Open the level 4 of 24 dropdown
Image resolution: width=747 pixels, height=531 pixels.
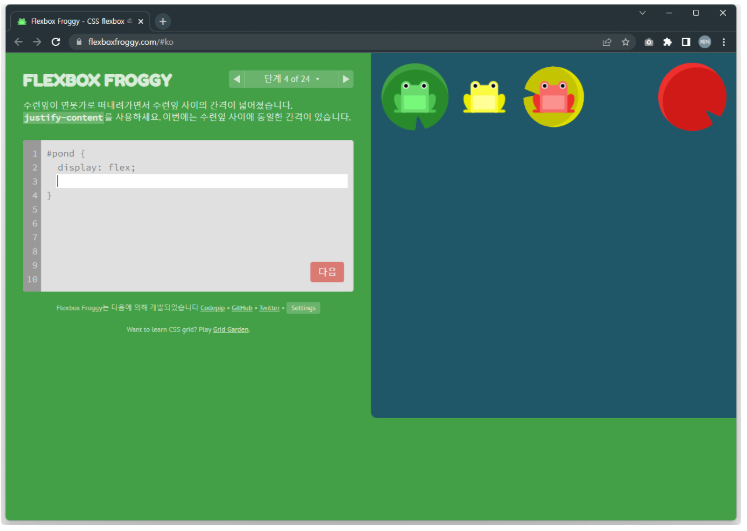292,79
